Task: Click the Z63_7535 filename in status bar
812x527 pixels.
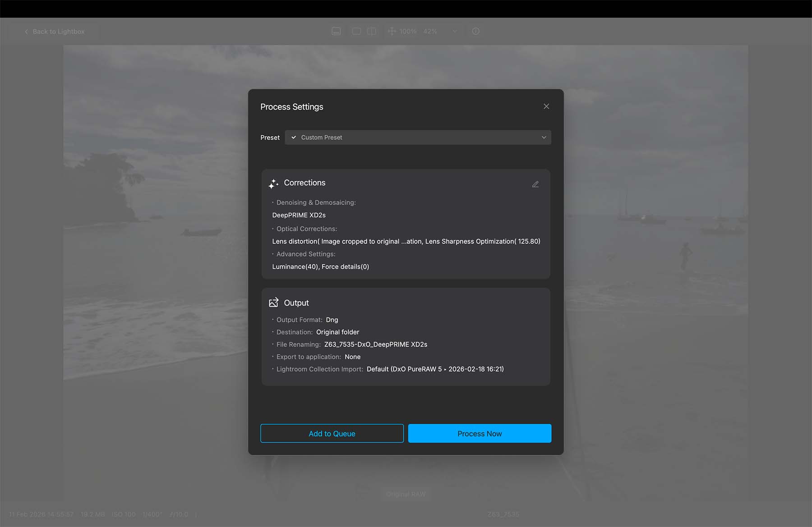Action: [503, 514]
